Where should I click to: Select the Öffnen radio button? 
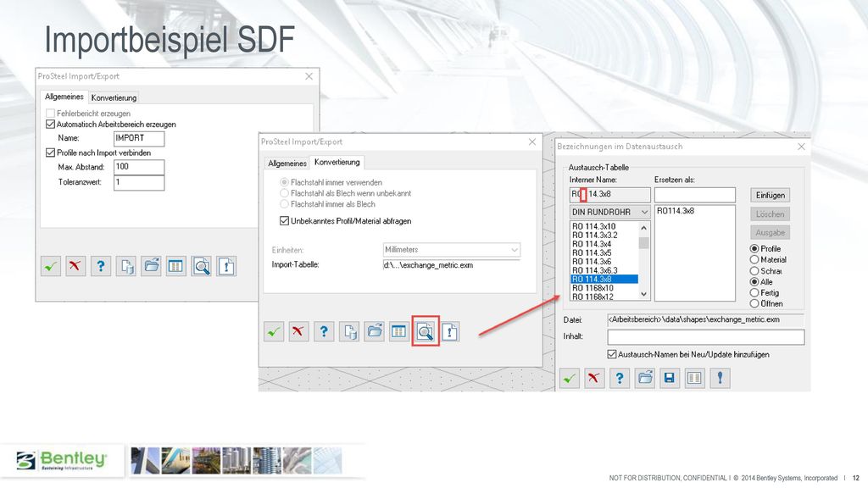754,304
